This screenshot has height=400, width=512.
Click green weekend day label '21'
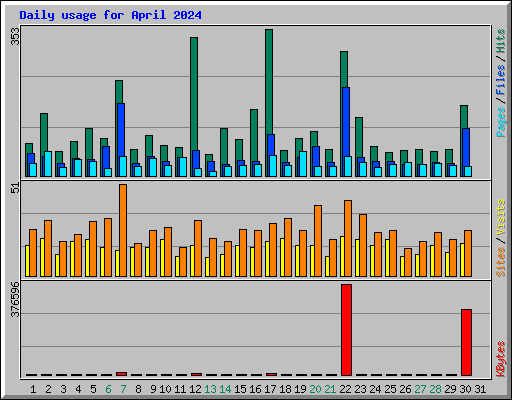tap(330, 389)
